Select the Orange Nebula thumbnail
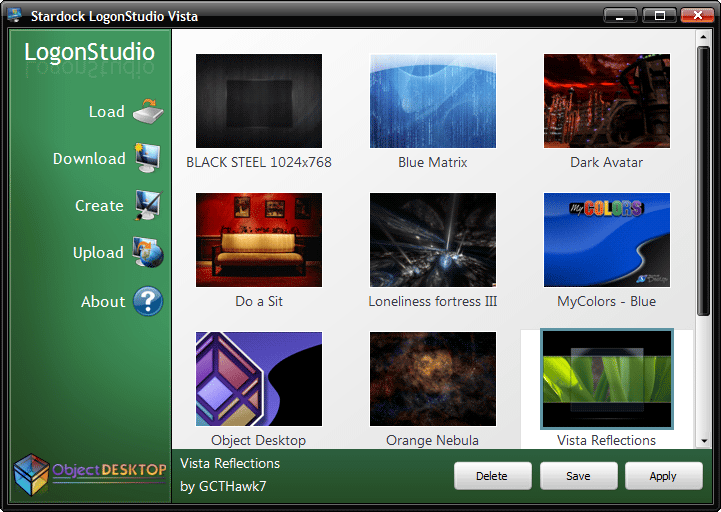 coord(433,379)
